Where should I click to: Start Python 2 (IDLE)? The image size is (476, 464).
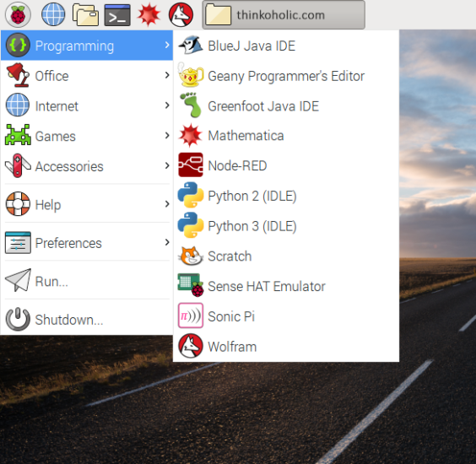286,196
